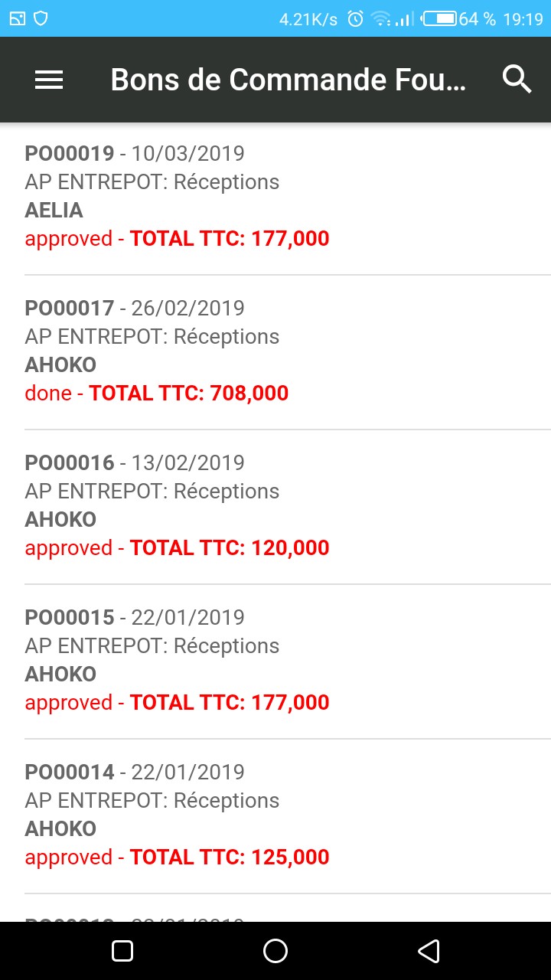
Task: Open the hamburger navigation menu
Action: click(x=49, y=80)
